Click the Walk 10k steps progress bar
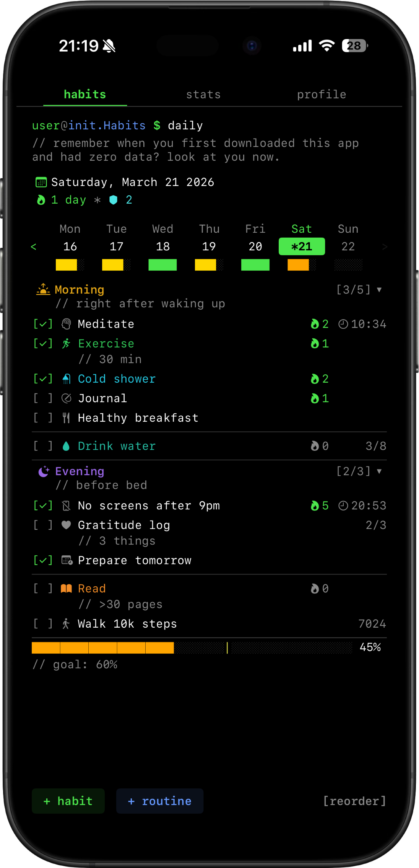 tap(191, 648)
